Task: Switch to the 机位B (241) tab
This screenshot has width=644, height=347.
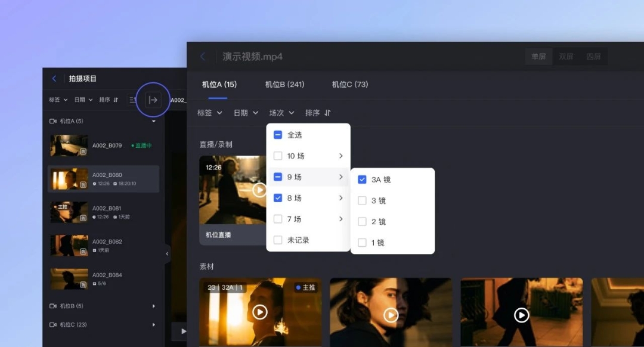Action: [284, 85]
